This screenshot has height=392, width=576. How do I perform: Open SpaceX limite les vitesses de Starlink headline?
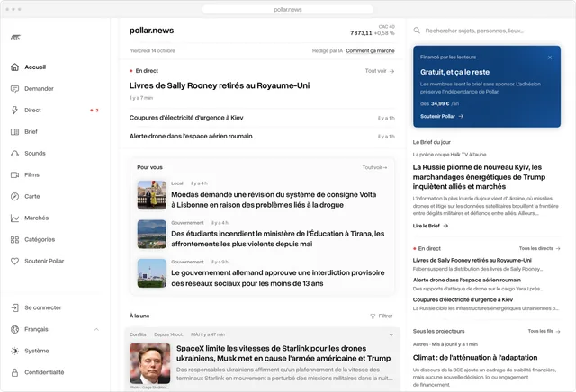283,353
